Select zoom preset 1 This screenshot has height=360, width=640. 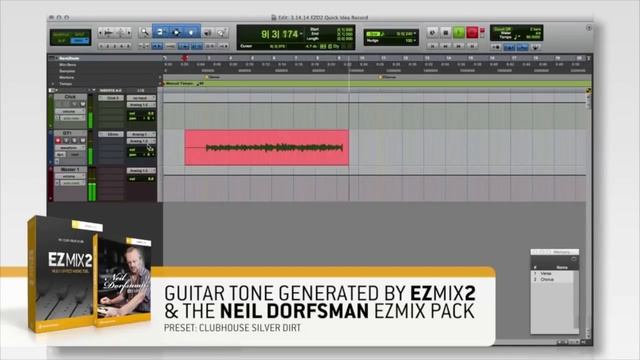pyautogui.click(x=101, y=46)
